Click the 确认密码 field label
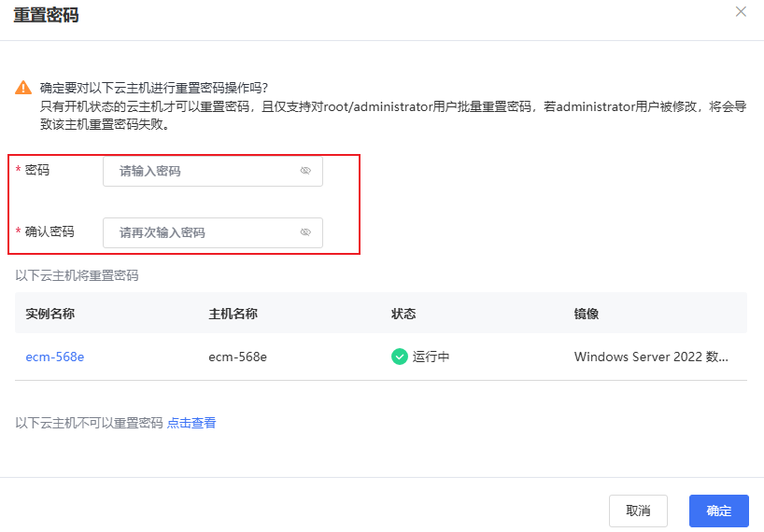The image size is (764, 532). (50, 232)
